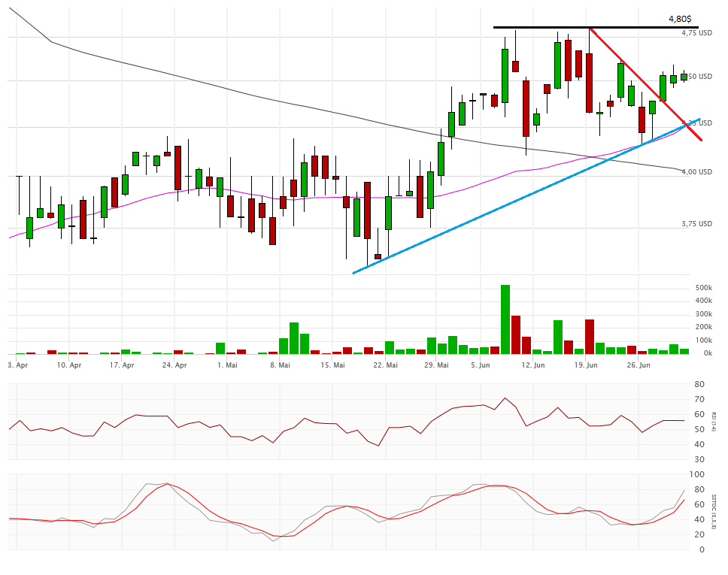The width and height of the screenshot is (728, 575).
Task: Pick the 5. Jun date label
Action: click(481, 365)
